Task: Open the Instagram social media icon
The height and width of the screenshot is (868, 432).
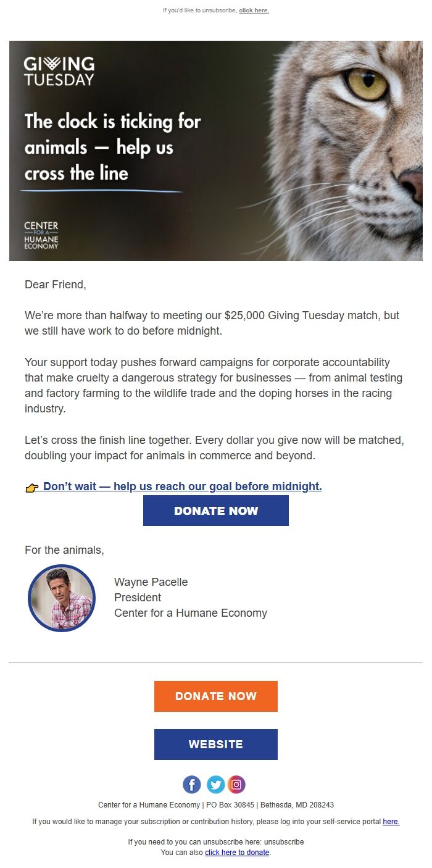Action: (x=237, y=784)
